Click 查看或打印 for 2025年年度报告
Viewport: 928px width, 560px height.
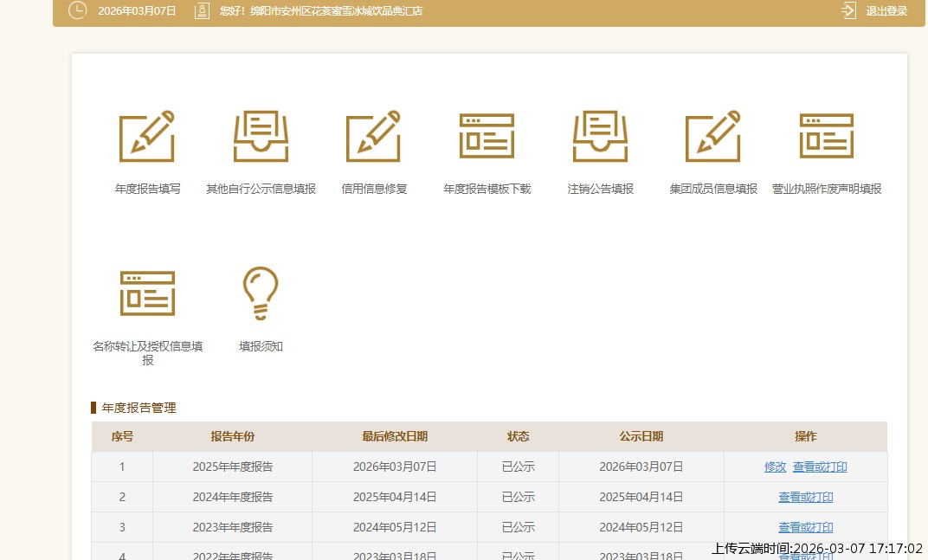[820, 467]
